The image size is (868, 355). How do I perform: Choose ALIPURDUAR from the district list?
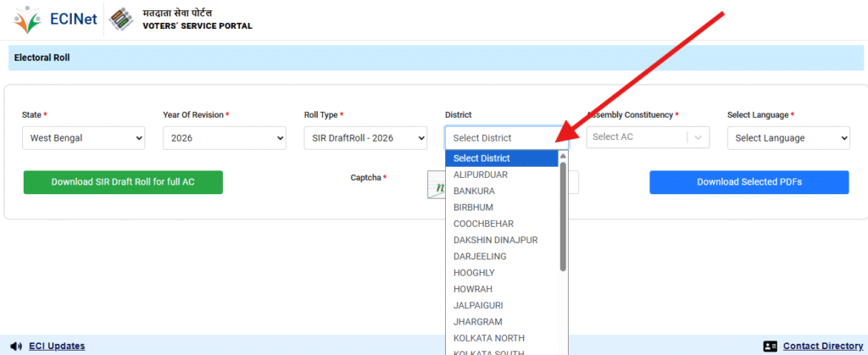pos(480,175)
